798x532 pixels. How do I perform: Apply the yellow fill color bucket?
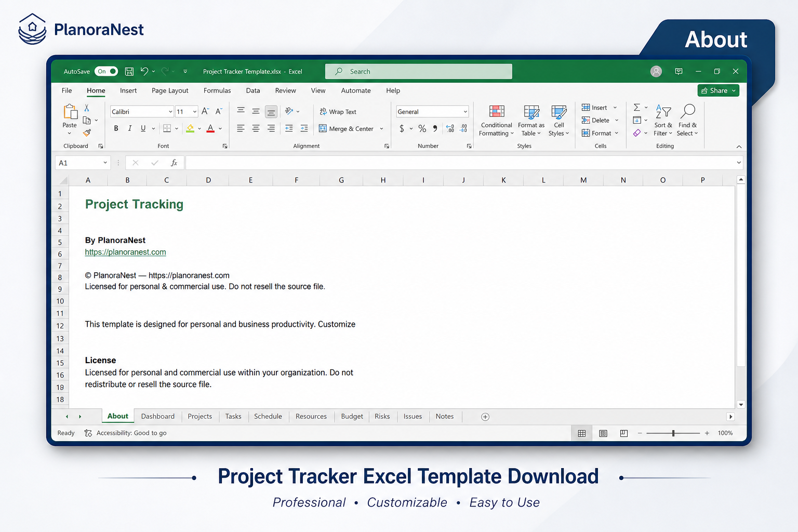(190, 128)
